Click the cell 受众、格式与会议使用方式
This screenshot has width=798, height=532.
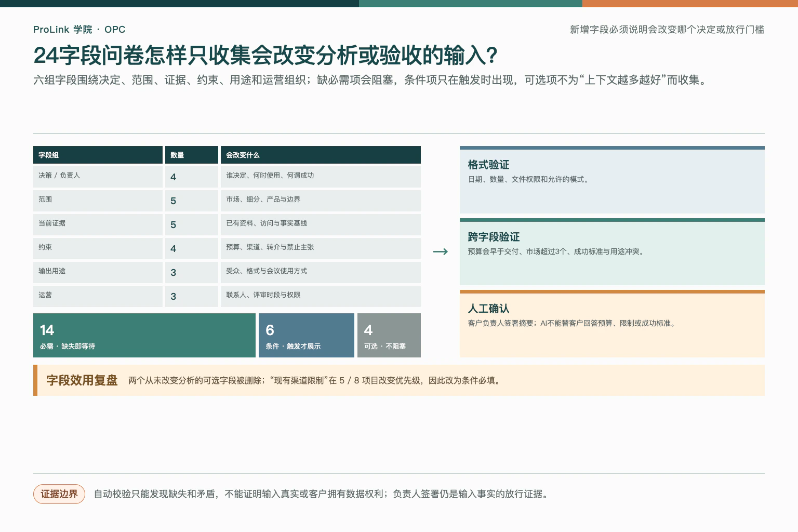point(321,272)
